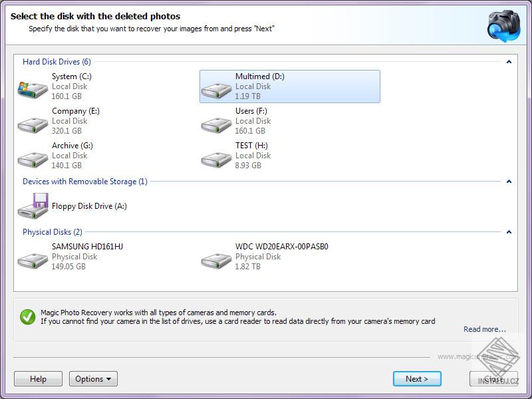Collapse the Hard Disk Drives section

click(x=509, y=61)
